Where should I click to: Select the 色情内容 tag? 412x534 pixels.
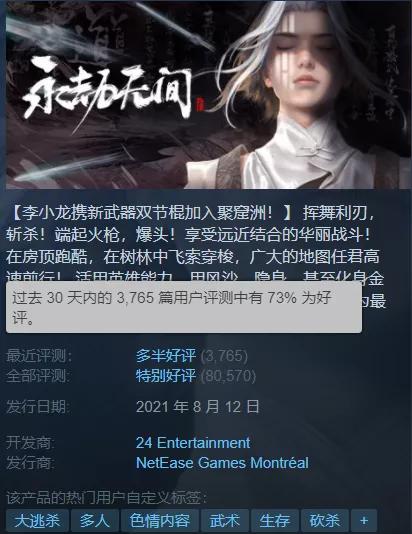160,521
